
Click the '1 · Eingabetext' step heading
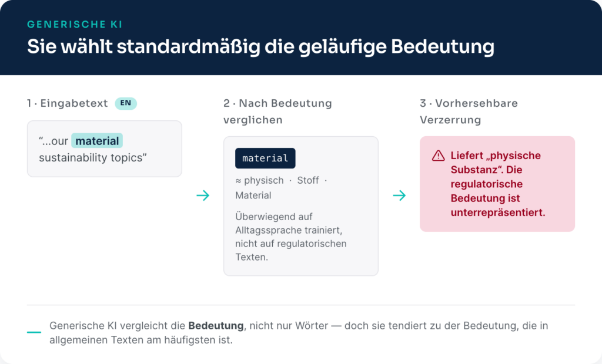click(x=68, y=103)
